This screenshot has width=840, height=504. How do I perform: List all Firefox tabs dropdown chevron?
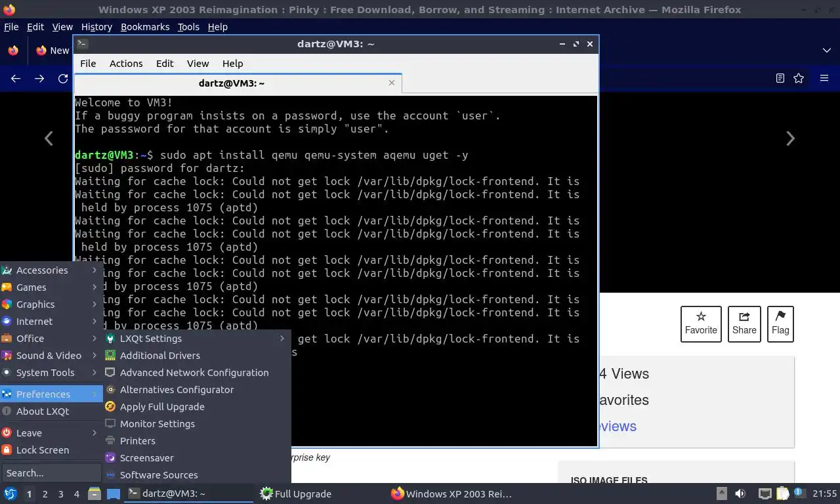coord(826,51)
